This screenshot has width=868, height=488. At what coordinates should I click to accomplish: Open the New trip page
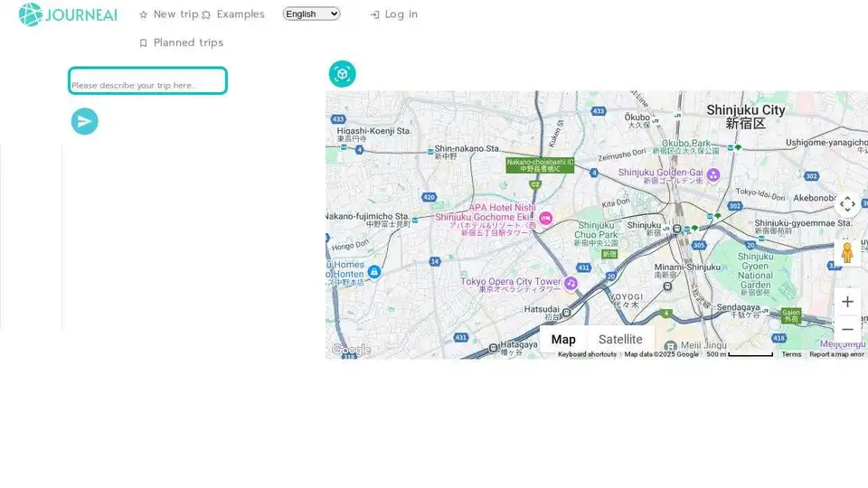tap(169, 14)
